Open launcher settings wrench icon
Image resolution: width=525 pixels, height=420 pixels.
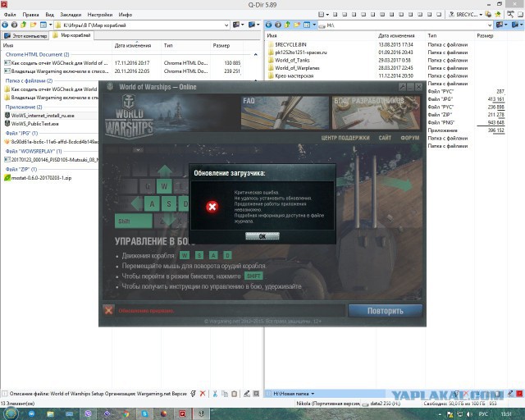(402, 87)
